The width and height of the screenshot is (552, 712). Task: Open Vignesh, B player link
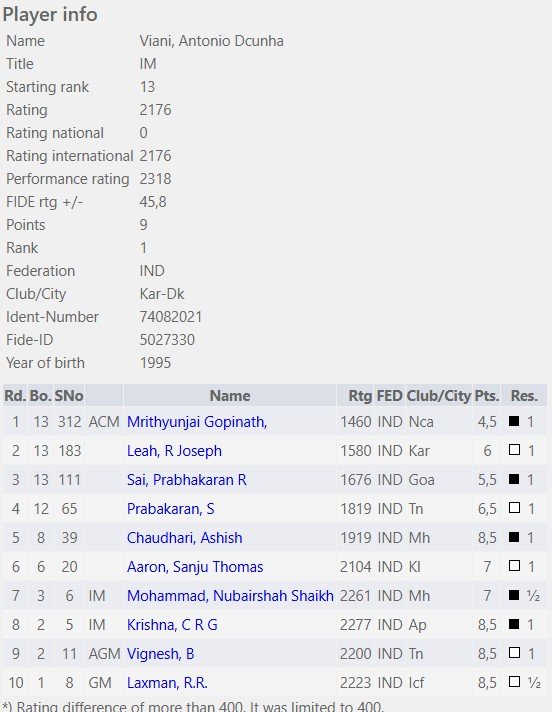coord(160,654)
